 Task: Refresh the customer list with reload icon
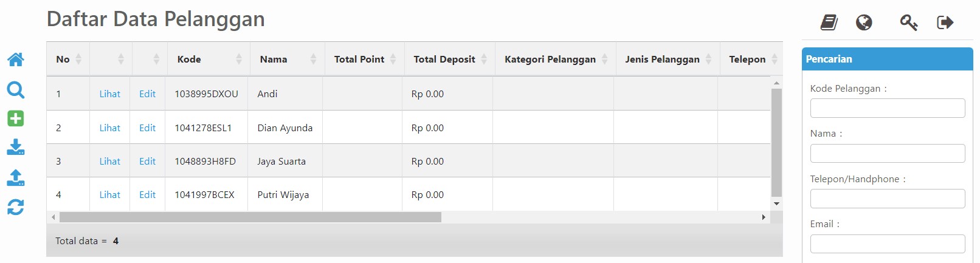[16, 207]
